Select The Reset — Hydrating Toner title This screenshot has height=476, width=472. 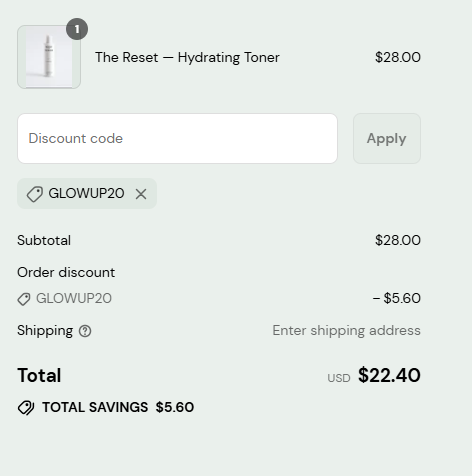187,57
